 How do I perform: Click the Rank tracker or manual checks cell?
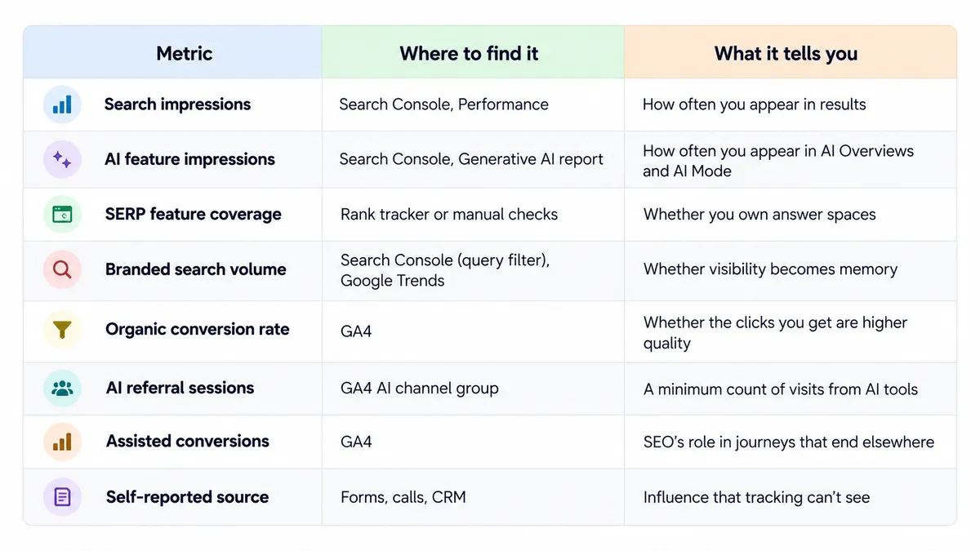pos(449,214)
